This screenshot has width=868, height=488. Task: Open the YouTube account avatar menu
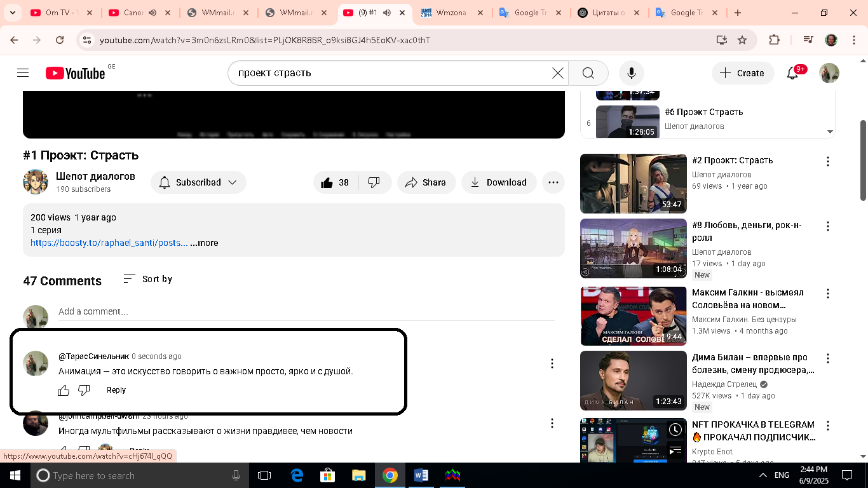point(829,73)
